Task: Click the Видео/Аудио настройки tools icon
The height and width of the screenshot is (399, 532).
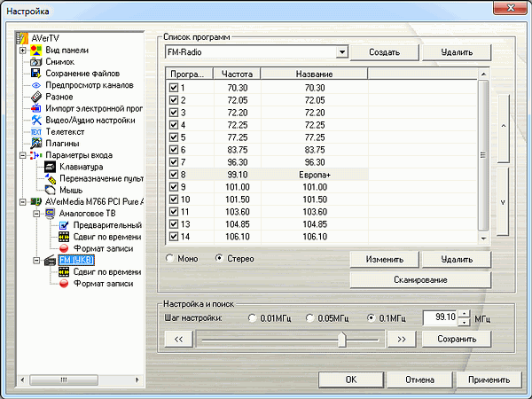Action: coord(37,121)
